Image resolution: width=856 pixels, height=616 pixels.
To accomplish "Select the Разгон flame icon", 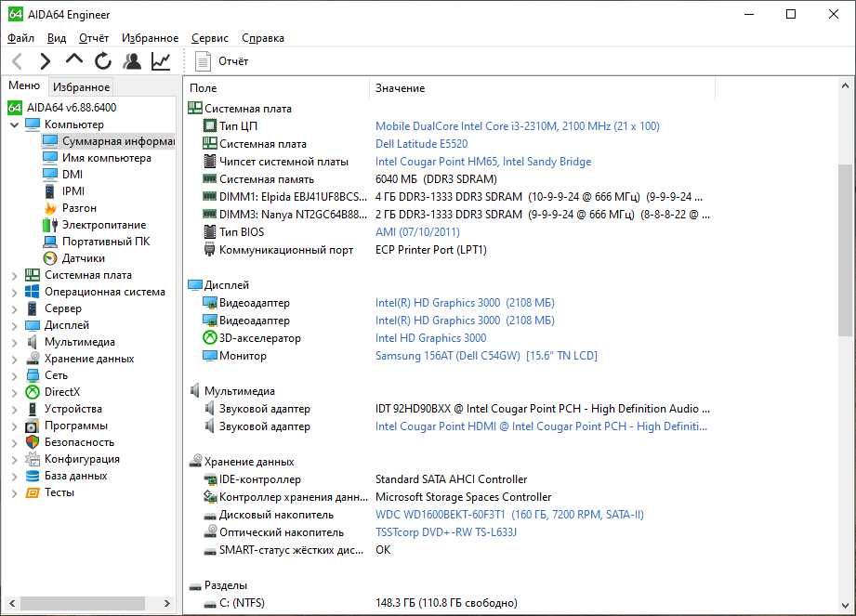I will tap(50, 208).
